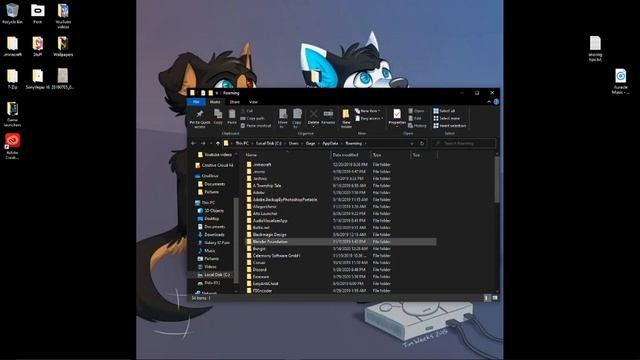Switch to the Share ribbon tab
This screenshot has height=360, width=640.
click(x=235, y=102)
